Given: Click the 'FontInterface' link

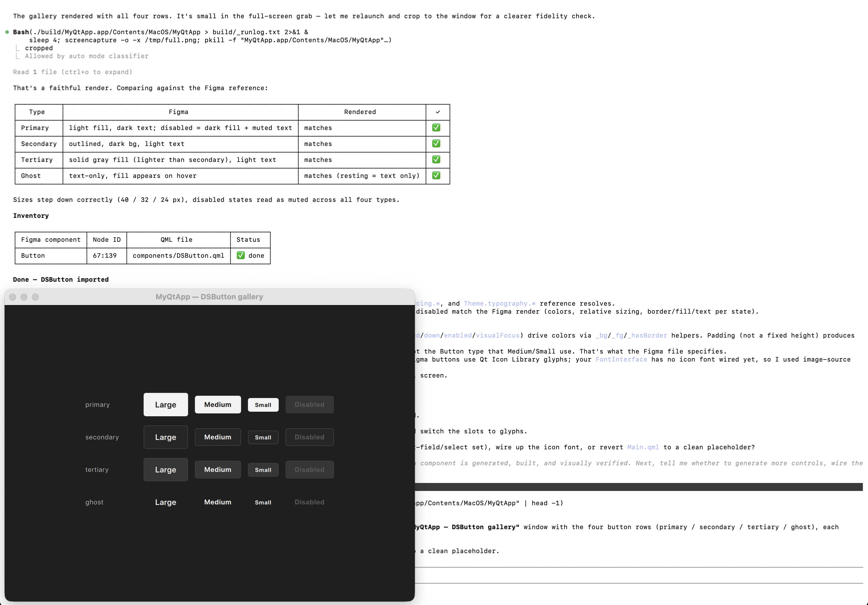Looking at the screenshot, I should (621, 359).
